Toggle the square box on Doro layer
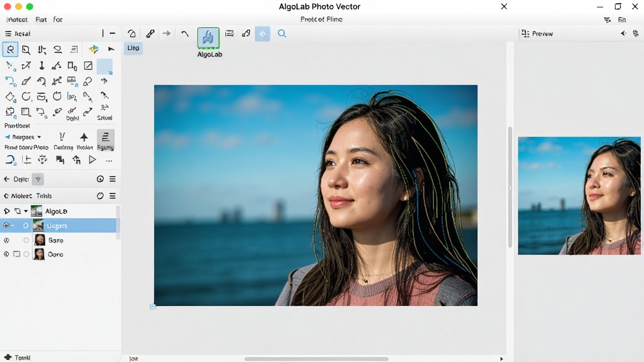The image size is (644, 362). pyautogui.click(x=16, y=254)
